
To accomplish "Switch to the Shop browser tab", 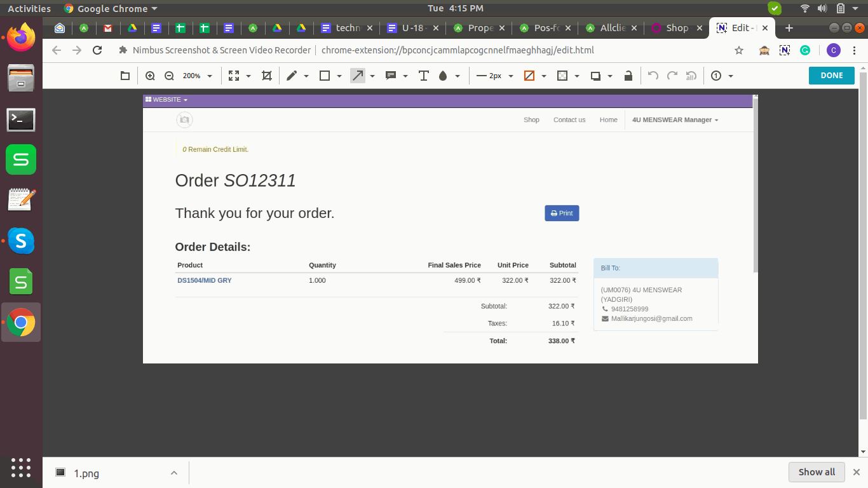I will coord(675,28).
